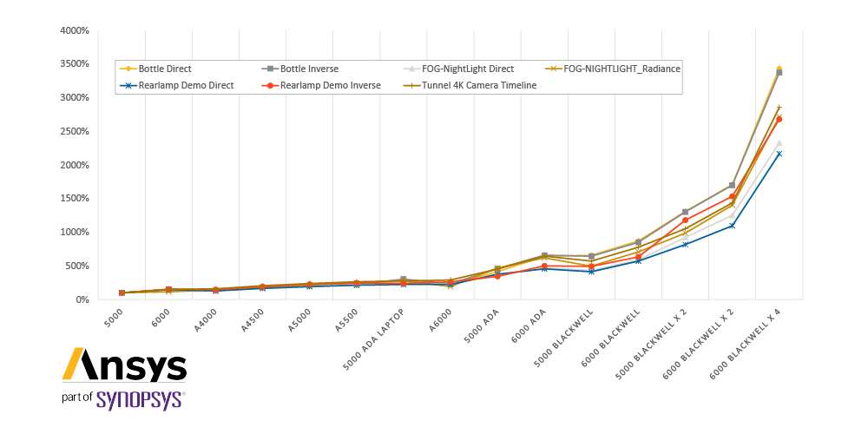Click Rearlamp Demo Direct final data marker
This screenshot has height=434, width=868.
[779, 154]
